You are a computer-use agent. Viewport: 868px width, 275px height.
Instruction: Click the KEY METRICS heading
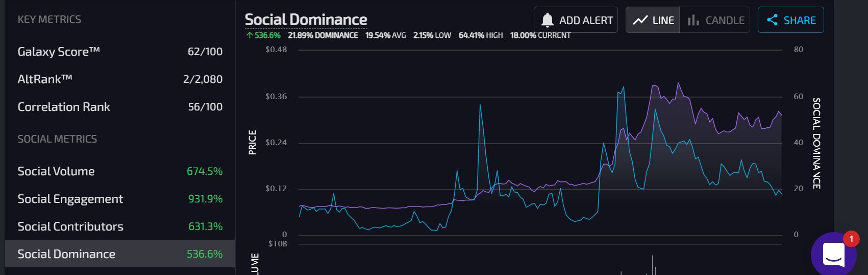pos(49,19)
